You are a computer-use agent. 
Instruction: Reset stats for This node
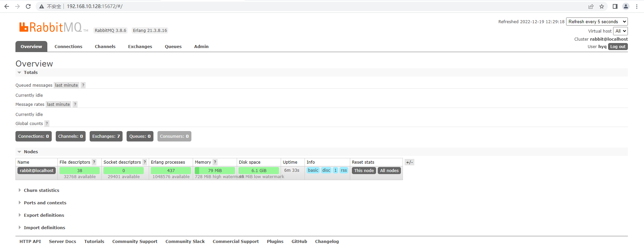coord(364,171)
